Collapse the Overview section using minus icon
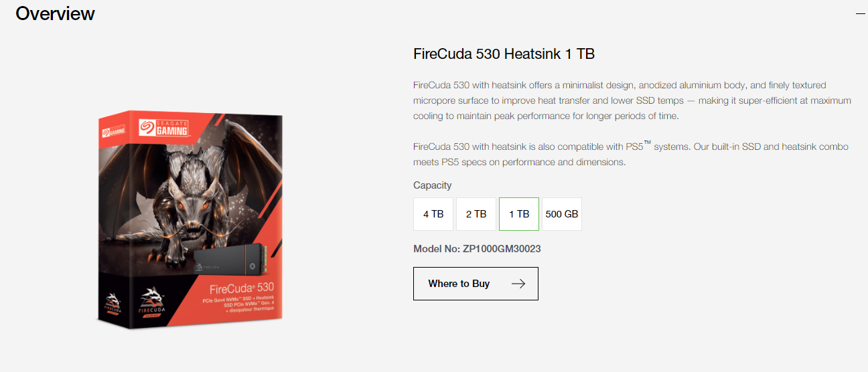The height and width of the screenshot is (372, 868). click(861, 13)
